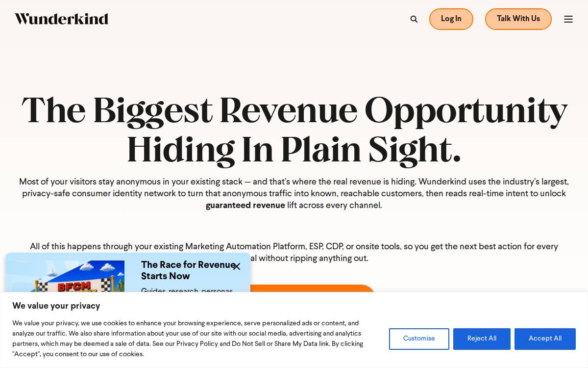The image size is (588, 368).
Task: Click "We value your privacy" heading
Action: 56,306
